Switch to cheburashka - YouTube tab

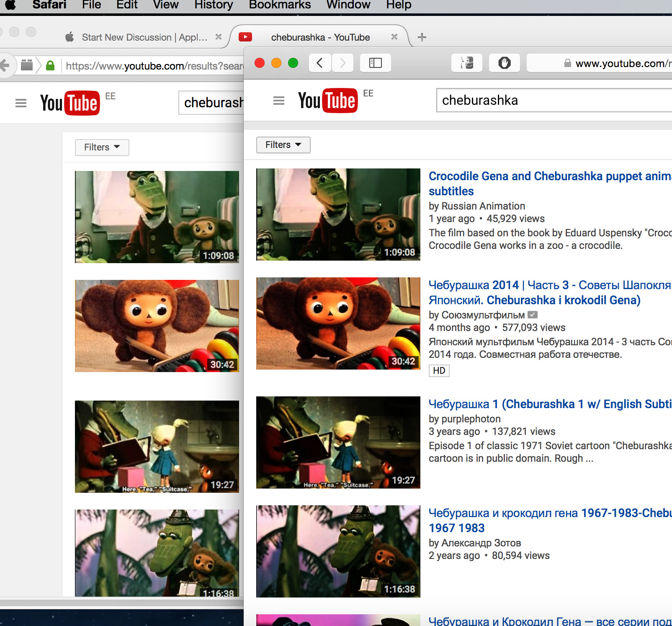pyautogui.click(x=320, y=37)
